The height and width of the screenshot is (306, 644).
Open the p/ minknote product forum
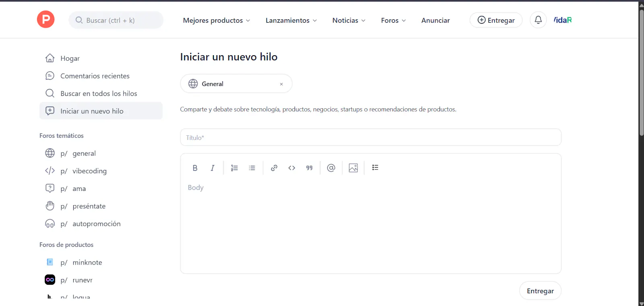click(101, 262)
